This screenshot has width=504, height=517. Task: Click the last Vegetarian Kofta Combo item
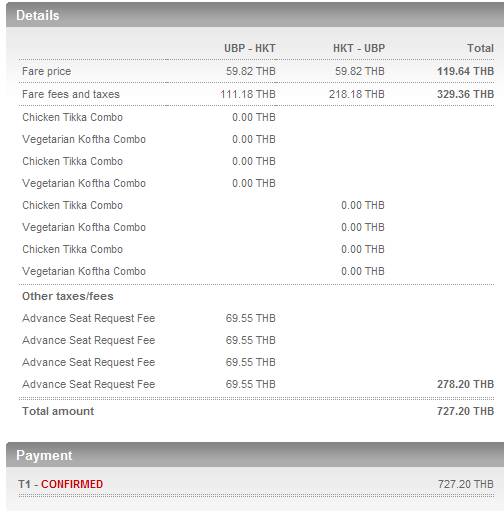tap(84, 271)
